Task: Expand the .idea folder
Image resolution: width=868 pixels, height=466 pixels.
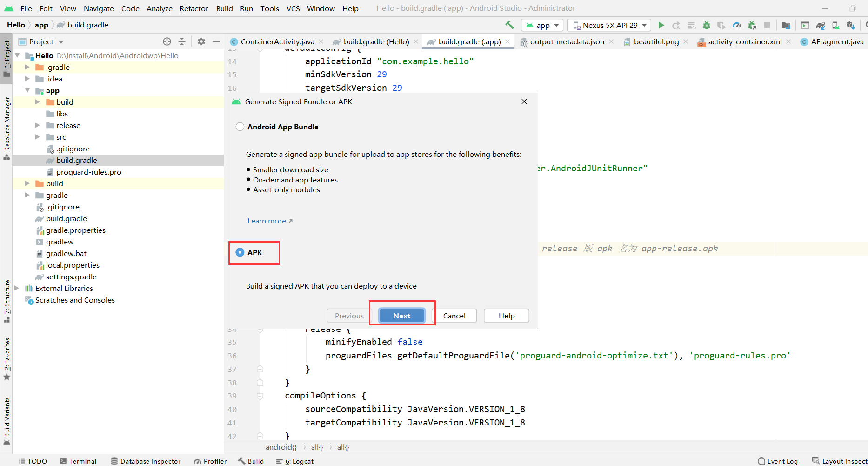Action: point(27,79)
